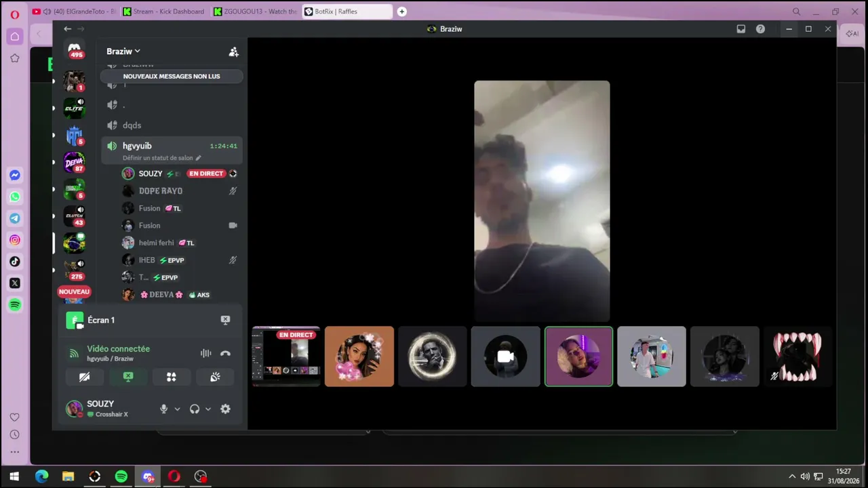Image resolution: width=868 pixels, height=488 pixels.
Task: Launch Microsoft Edge from taskbar
Action: point(41,476)
